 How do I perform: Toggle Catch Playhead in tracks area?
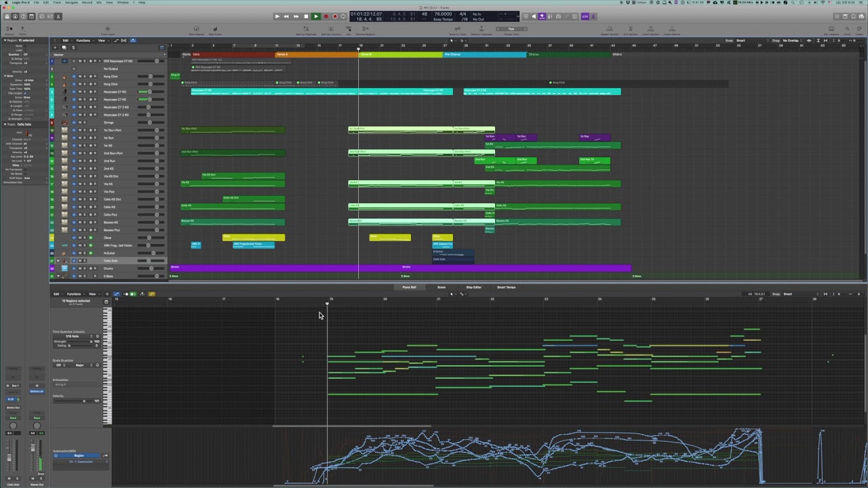coord(133,41)
